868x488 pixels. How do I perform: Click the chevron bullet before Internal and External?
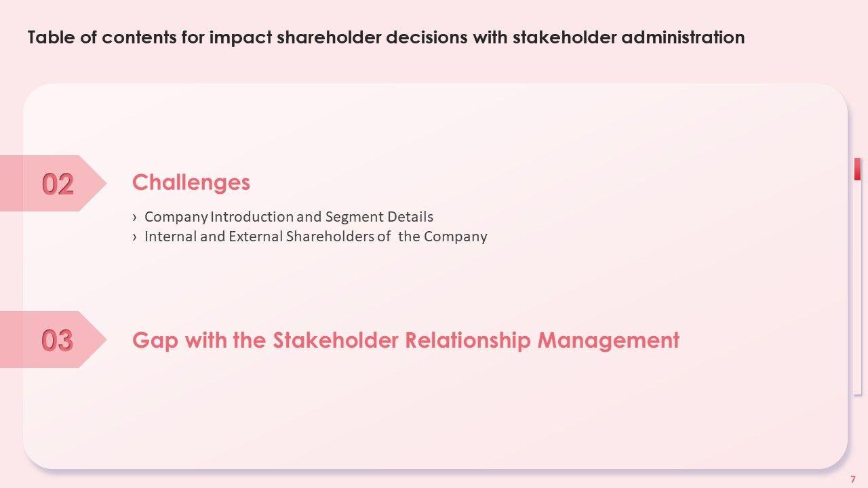tap(135, 237)
